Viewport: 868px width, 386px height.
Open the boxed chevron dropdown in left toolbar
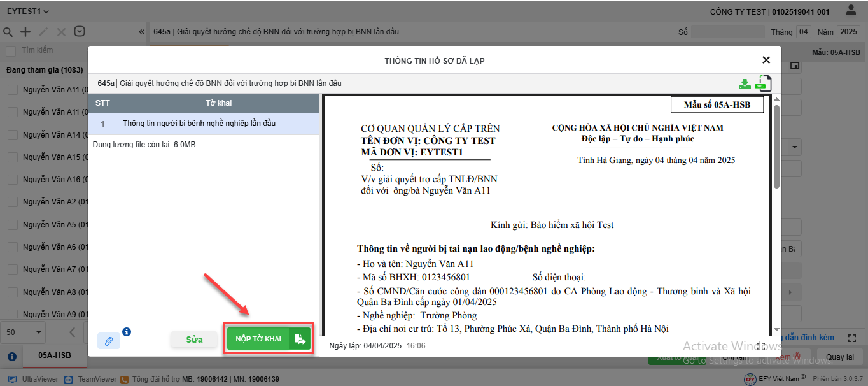[80, 32]
